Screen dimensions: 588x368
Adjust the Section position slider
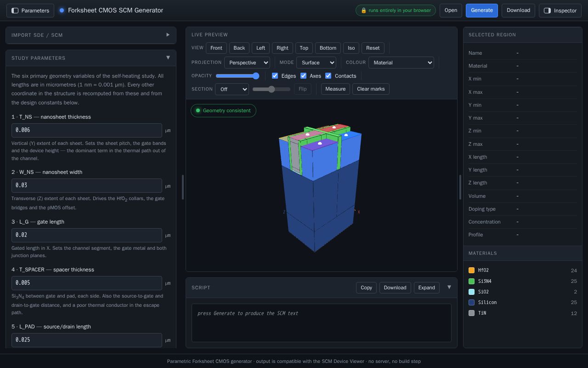(271, 89)
